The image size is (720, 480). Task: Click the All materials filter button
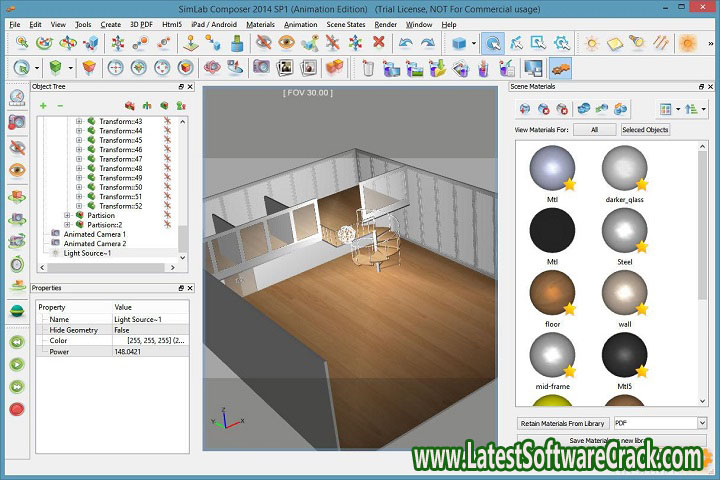pyautogui.click(x=595, y=130)
